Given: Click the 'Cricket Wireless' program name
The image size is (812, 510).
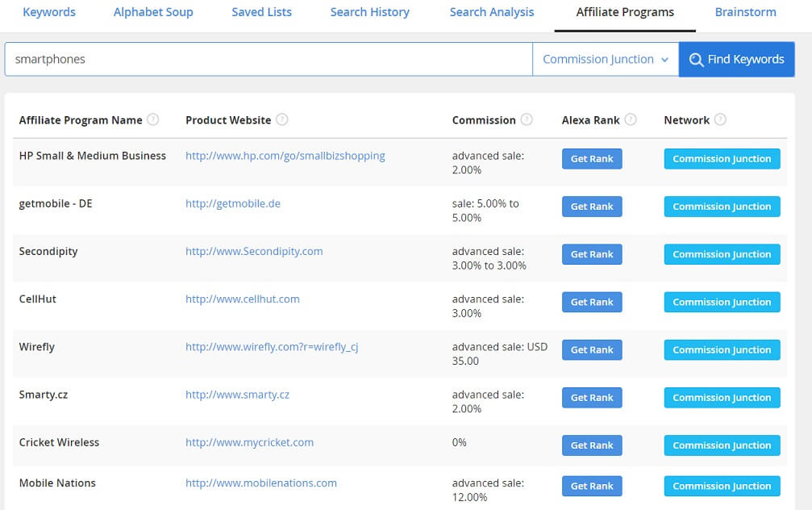Looking at the screenshot, I should click(x=59, y=442).
